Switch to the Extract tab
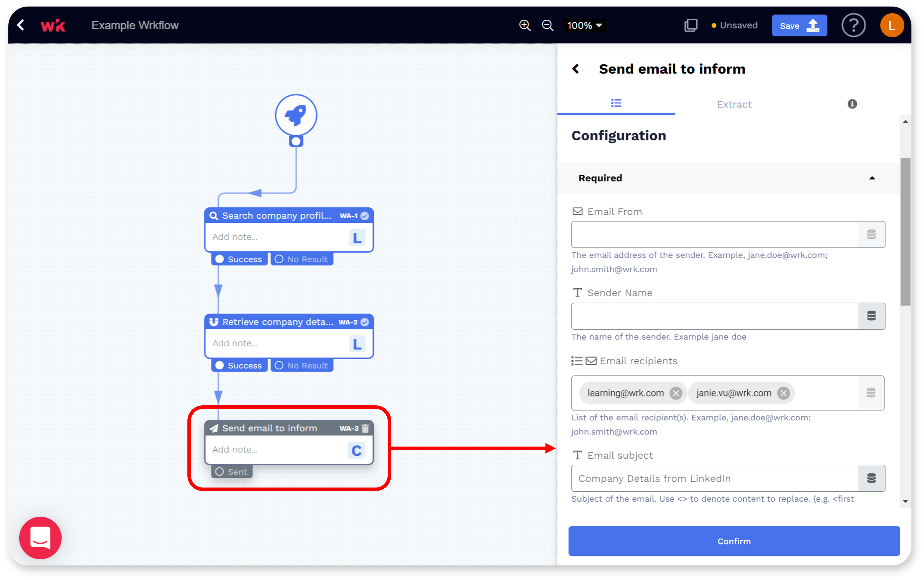The image size is (924, 580). [x=734, y=104]
